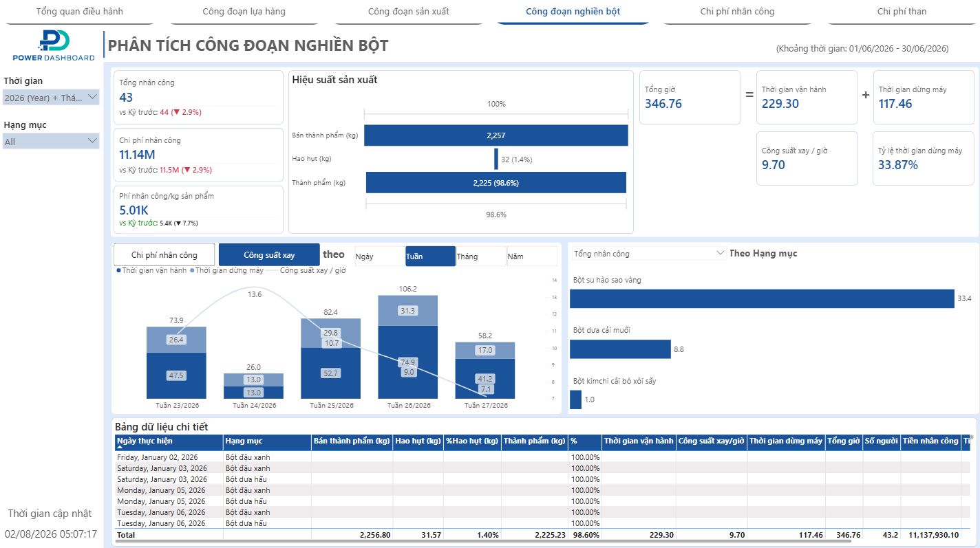The height and width of the screenshot is (548, 980).
Task: Open the Tổng nhân công measure dropdown
Action: pyautogui.click(x=648, y=254)
